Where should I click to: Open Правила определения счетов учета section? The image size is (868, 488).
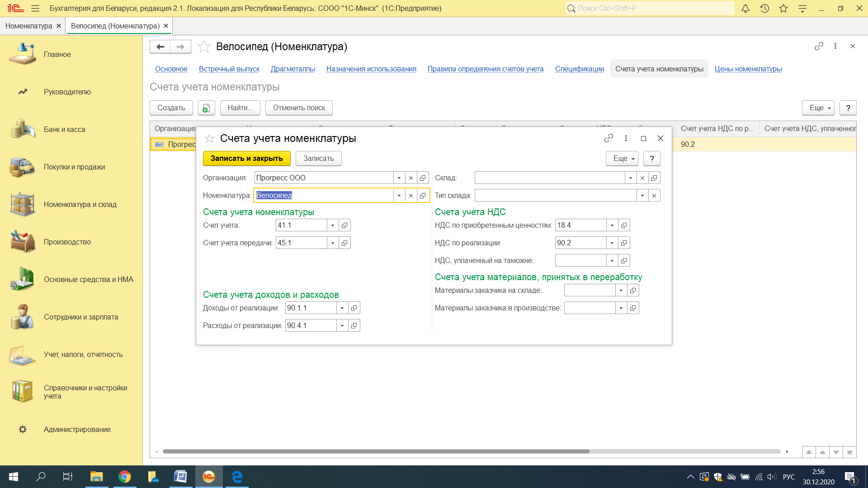point(486,69)
